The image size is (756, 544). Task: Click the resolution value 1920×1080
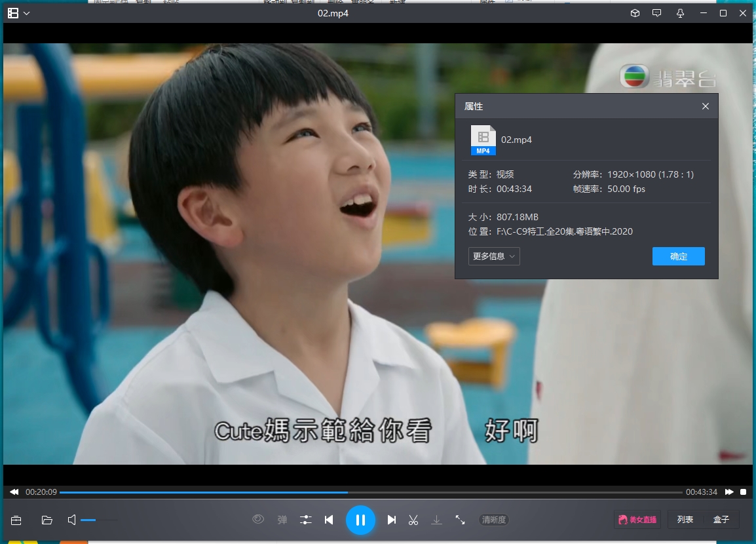pyautogui.click(x=651, y=174)
